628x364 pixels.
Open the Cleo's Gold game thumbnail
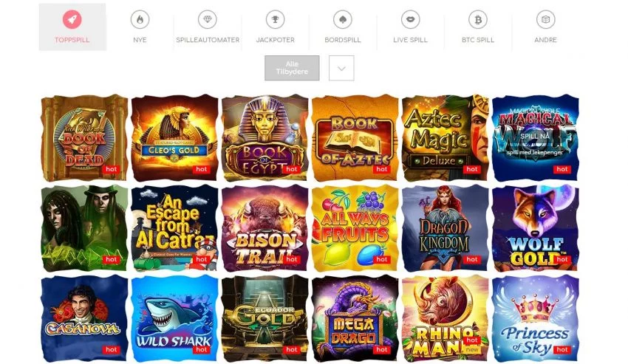[x=174, y=138]
